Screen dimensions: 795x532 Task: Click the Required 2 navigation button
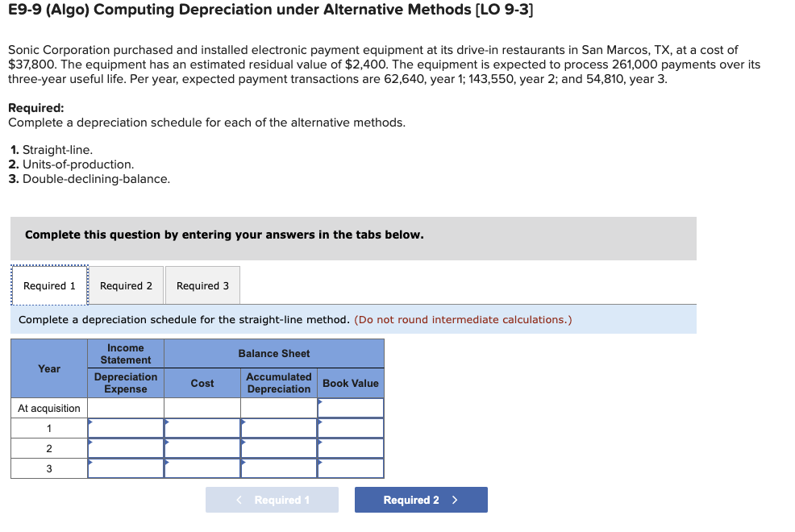coord(420,499)
